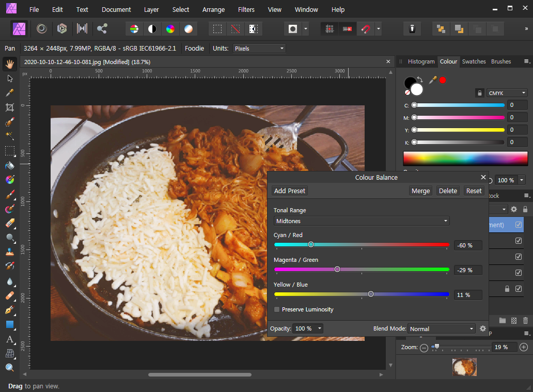Switch to Develop Persona

click(x=62, y=28)
